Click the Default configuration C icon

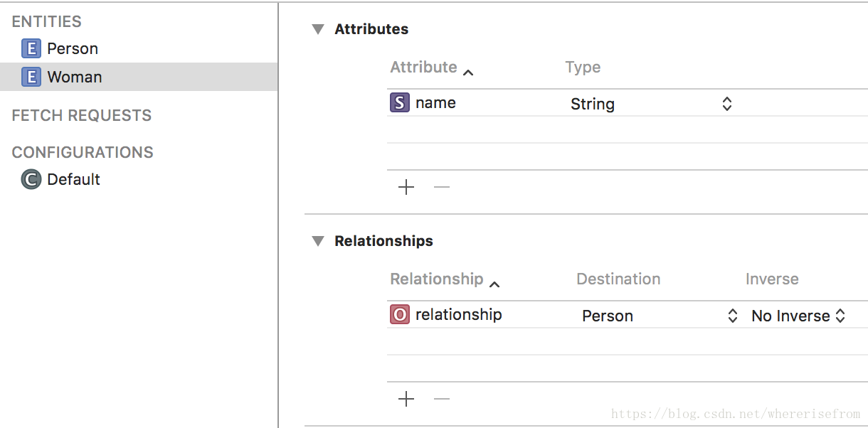pyautogui.click(x=31, y=179)
